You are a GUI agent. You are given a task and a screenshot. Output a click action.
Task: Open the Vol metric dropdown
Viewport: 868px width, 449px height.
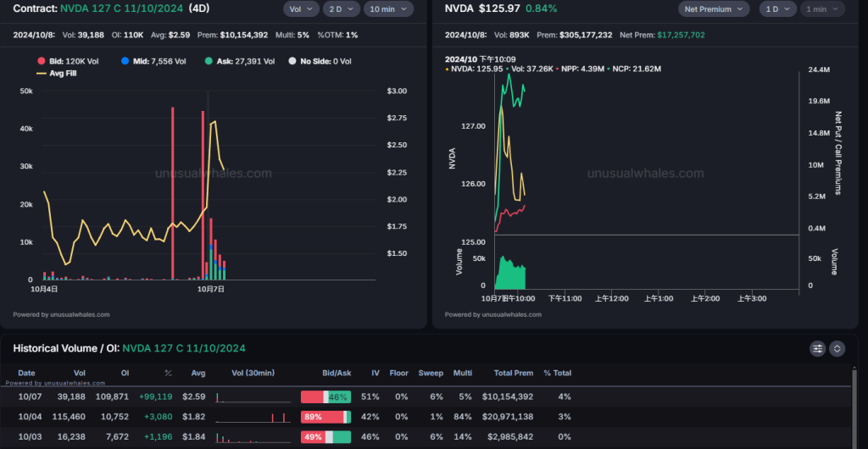click(x=301, y=9)
